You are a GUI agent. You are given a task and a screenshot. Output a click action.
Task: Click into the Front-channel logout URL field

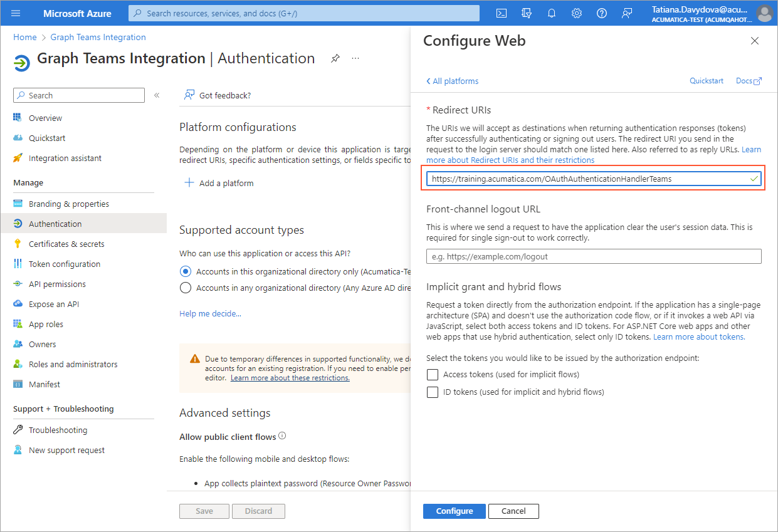coord(594,256)
